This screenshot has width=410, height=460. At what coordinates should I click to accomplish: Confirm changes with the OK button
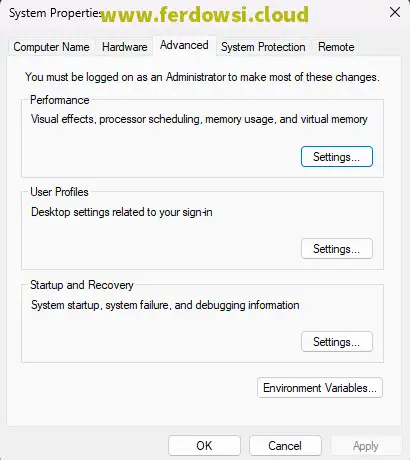click(x=204, y=446)
